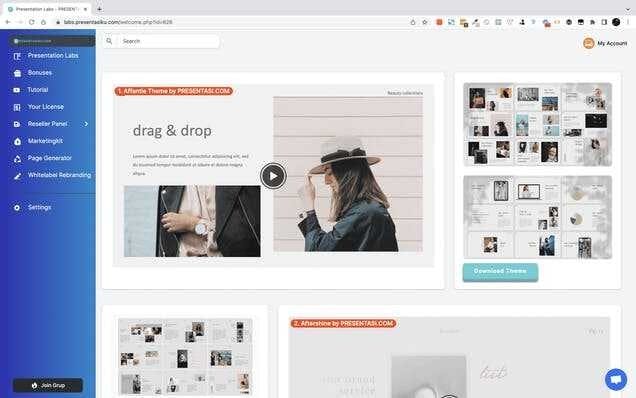This screenshot has height=398, width=636.
Task: Click the Your License icon
Action: point(17,107)
